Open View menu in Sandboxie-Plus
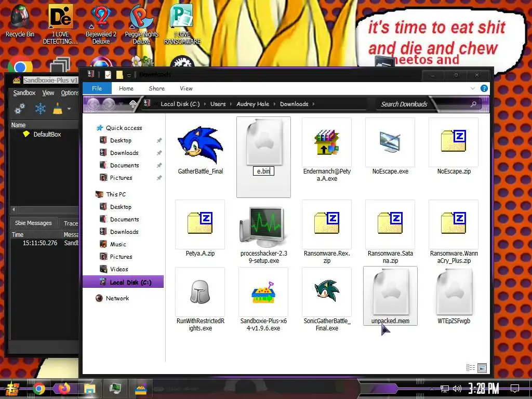Image resolution: width=532 pixels, height=399 pixels. 48,92
